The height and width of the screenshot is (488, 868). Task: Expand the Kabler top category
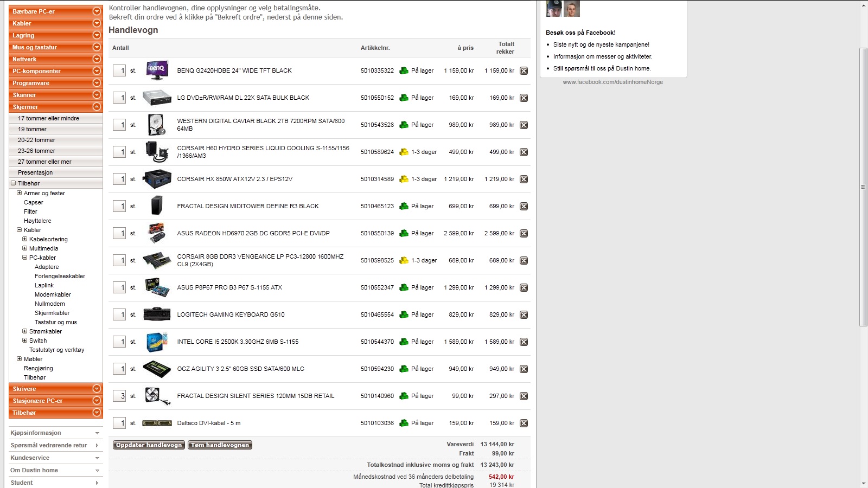(x=97, y=23)
